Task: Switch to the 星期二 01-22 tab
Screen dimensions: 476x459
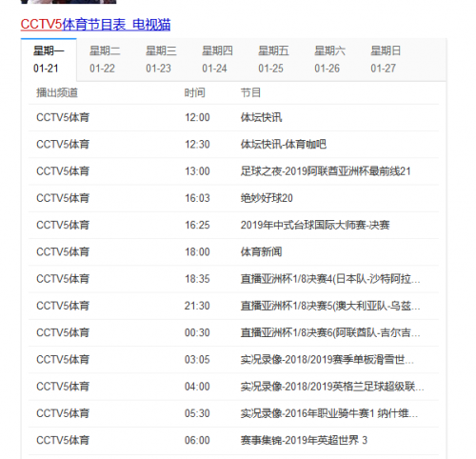Action: 105,59
